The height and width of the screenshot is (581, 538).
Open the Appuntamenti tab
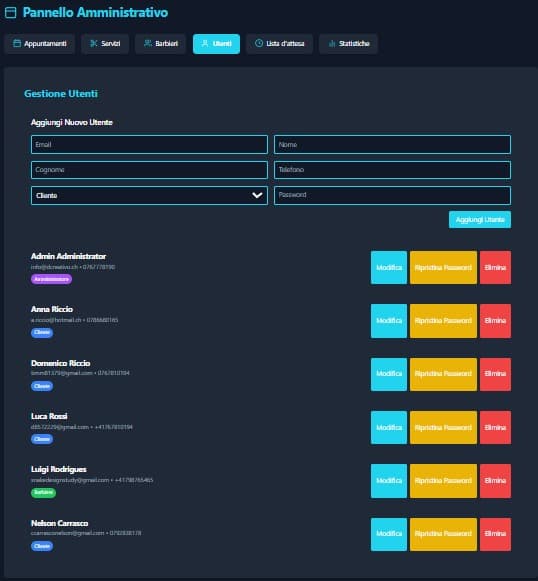(x=40, y=44)
